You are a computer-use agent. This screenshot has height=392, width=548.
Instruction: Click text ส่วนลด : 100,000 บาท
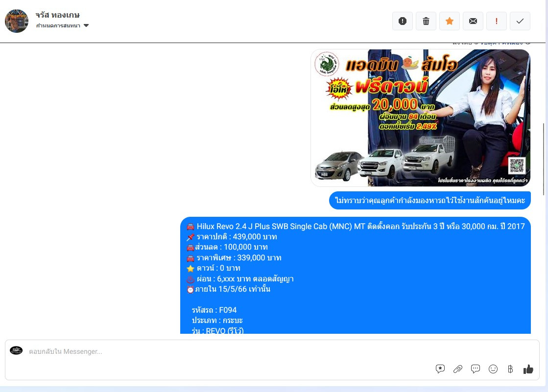231,247
